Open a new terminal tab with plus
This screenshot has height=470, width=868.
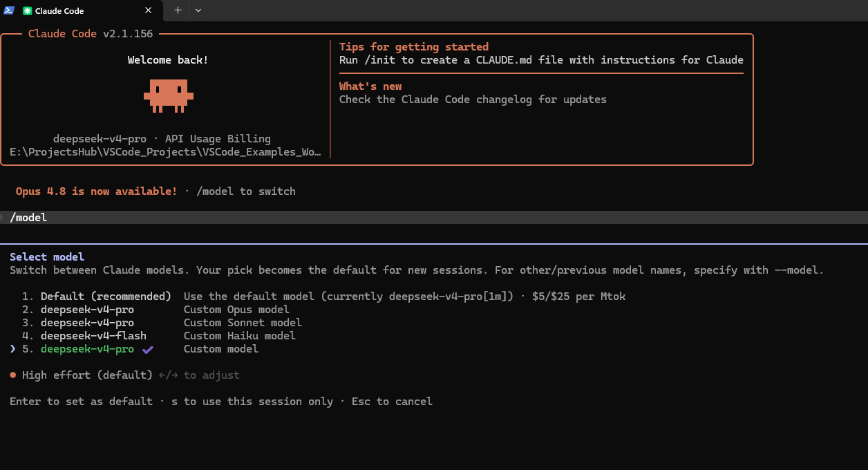[x=178, y=10]
